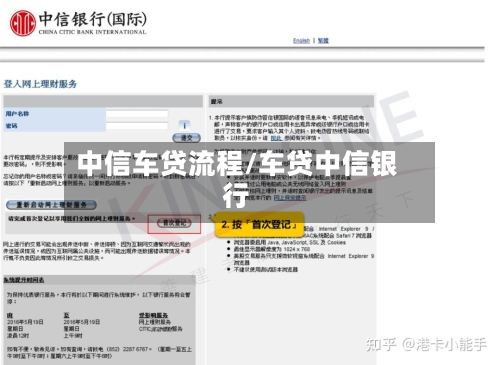Image resolution: width=500 pixels, height=365 pixels.
Task: Select the 网上理财服务 affected service entry
Action: (x=155, y=322)
